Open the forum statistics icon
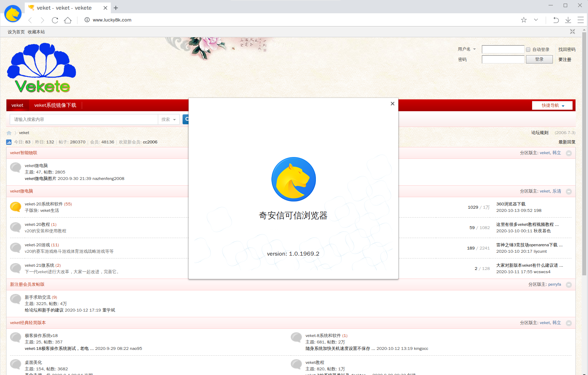The width and height of the screenshot is (588, 375). [x=9, y=142]
